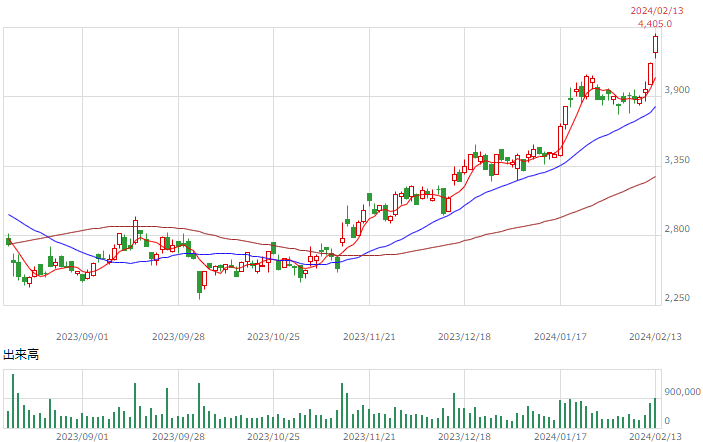Click the blue moving average line end
Viewport: 703px width, 442px height.
point(655,107)
